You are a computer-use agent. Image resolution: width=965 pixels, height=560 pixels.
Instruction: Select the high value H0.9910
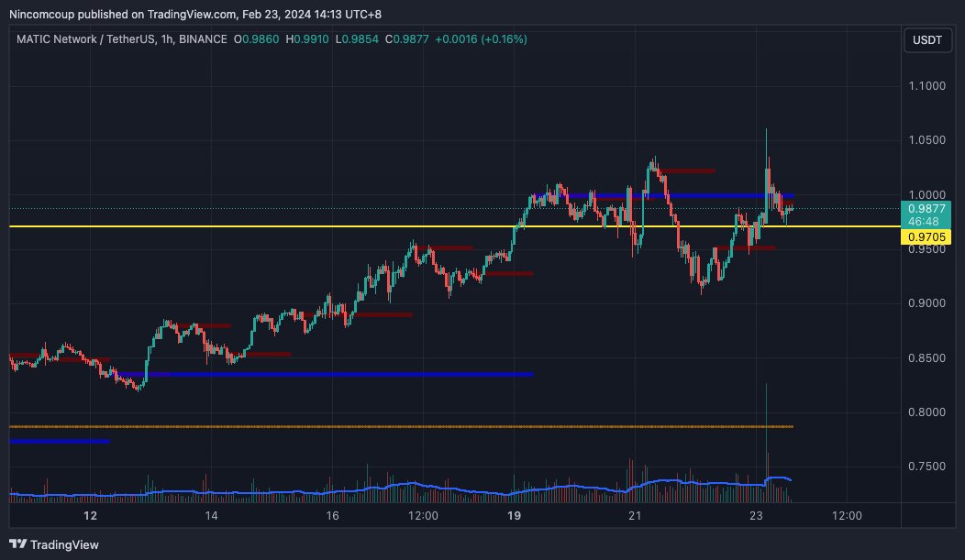point(307,39)
